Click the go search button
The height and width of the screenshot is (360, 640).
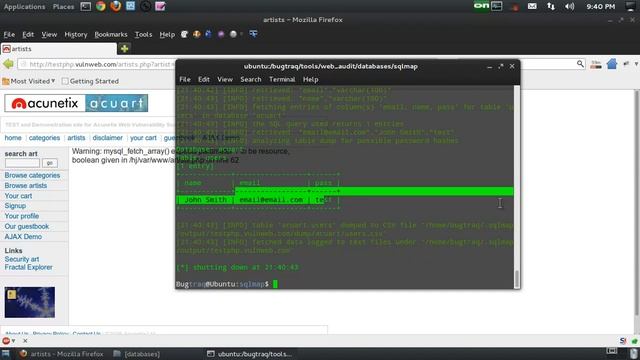point(50,163)
